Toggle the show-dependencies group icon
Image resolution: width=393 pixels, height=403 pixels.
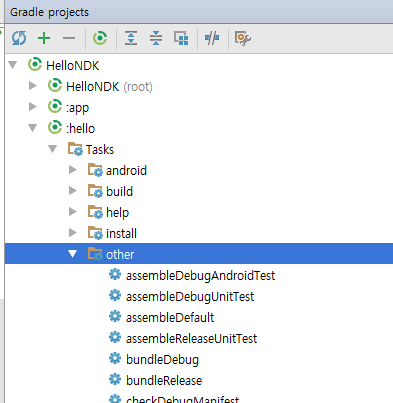point(181,38)
